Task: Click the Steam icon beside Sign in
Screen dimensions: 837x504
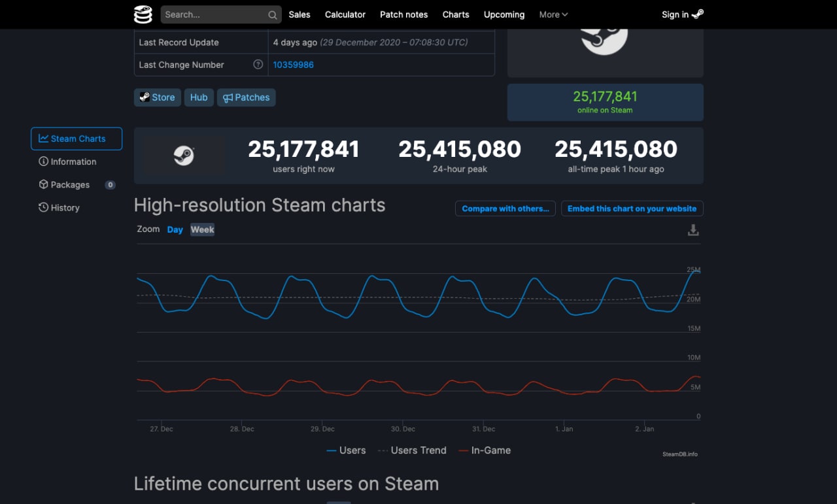Action: pyautogui.click(x=698, y=14)
